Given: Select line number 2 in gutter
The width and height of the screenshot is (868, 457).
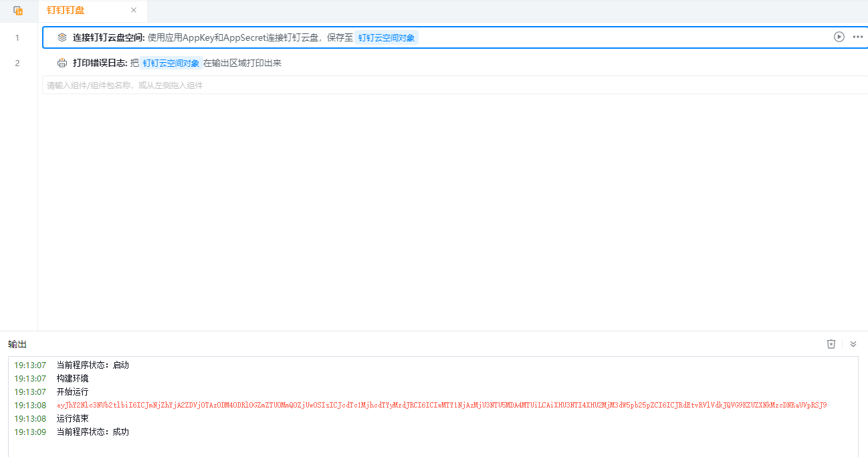Looking at the screenshot, I should 17,63.
